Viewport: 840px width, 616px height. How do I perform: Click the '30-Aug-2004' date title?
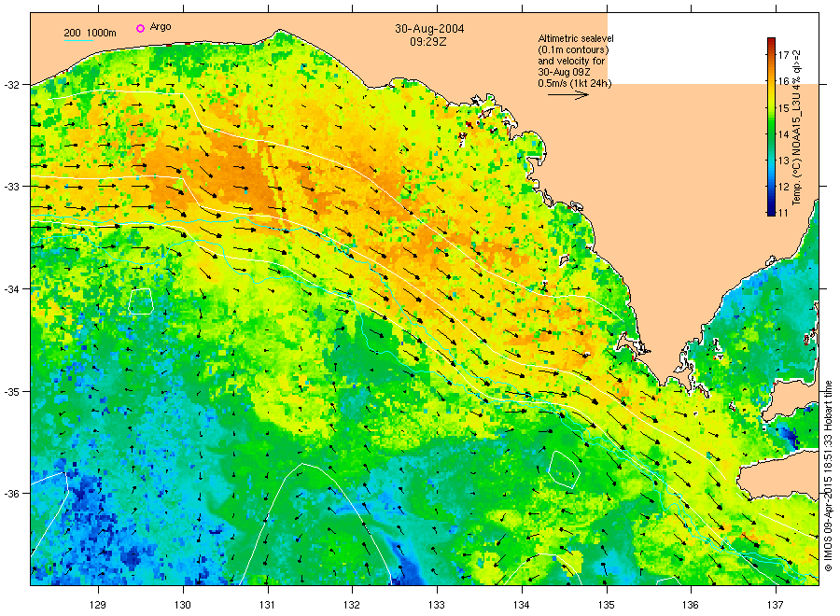[x=429, y=29]
